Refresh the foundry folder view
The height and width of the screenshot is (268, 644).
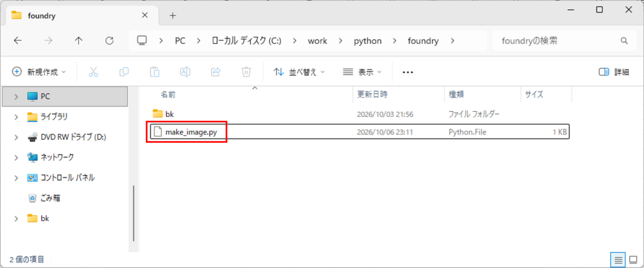point(109,41)
